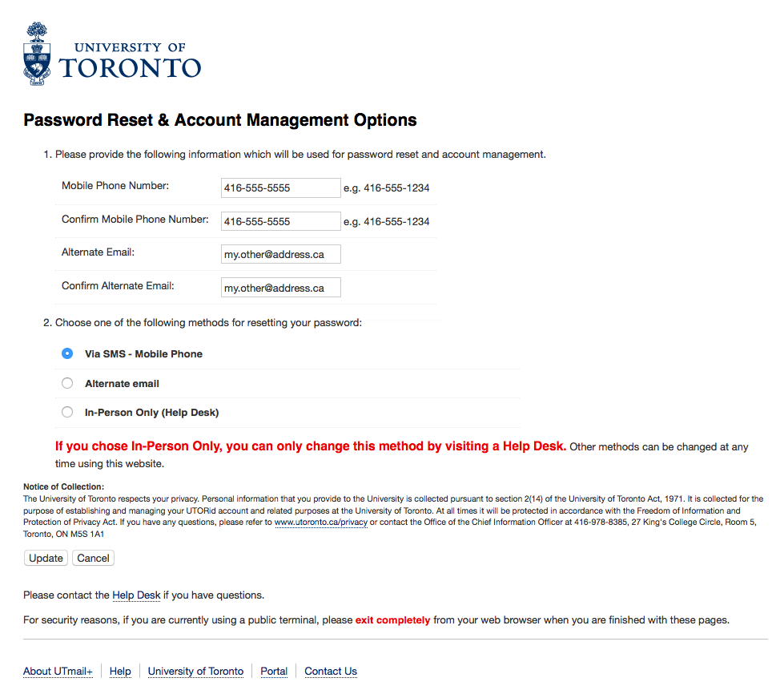The image size is (784, 690).
Task: Click into the Alternate Email field
Action: (x=281, y=254)
